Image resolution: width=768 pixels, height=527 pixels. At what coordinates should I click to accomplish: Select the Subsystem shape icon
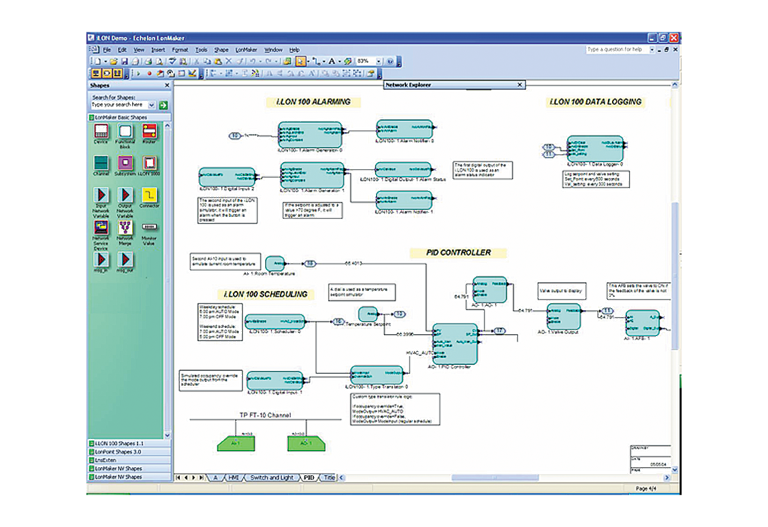(x=125, y=163)
